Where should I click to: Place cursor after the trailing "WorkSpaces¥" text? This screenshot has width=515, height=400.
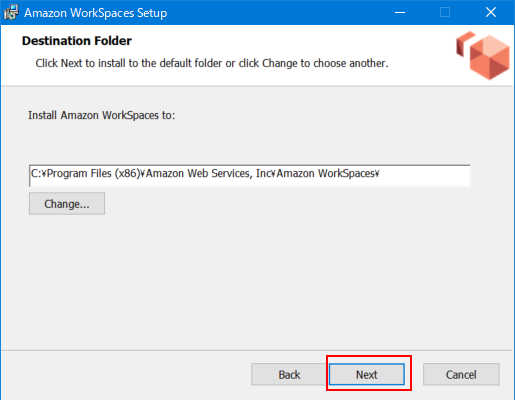[380, 173]
